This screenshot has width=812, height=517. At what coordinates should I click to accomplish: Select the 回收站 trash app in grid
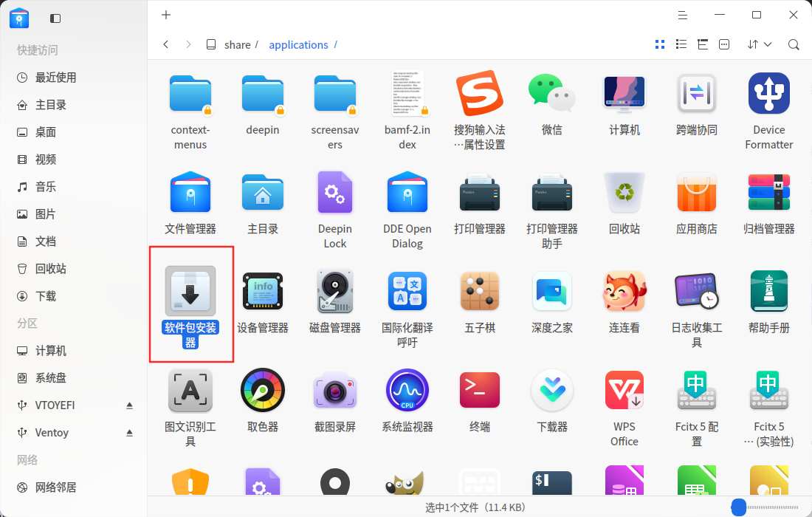624,192
